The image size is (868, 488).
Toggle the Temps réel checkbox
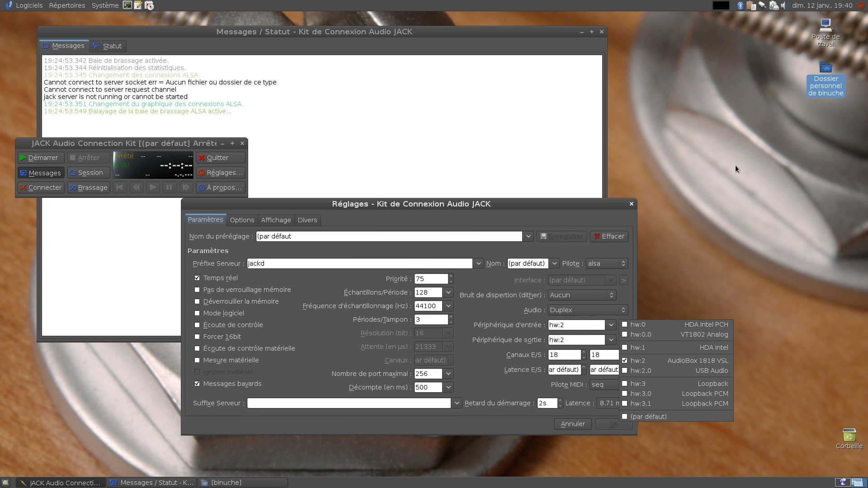pos(197,278)
